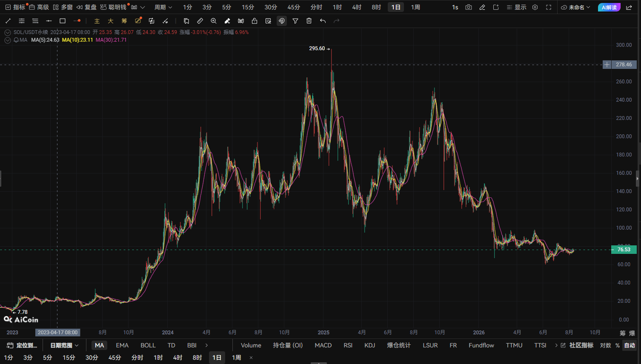
Task: Select the parallel channel lines tool
Action: tap(22, 21)
